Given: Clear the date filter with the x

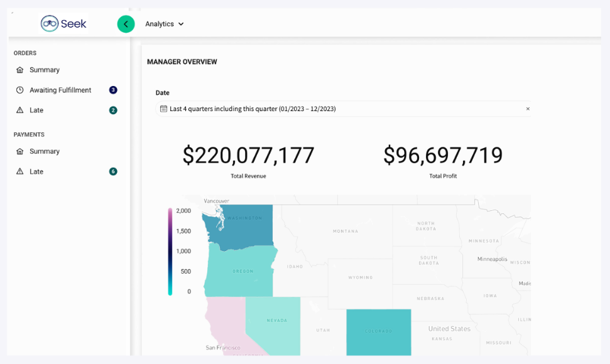Looking at the screenshot, I should coord(528,109).
